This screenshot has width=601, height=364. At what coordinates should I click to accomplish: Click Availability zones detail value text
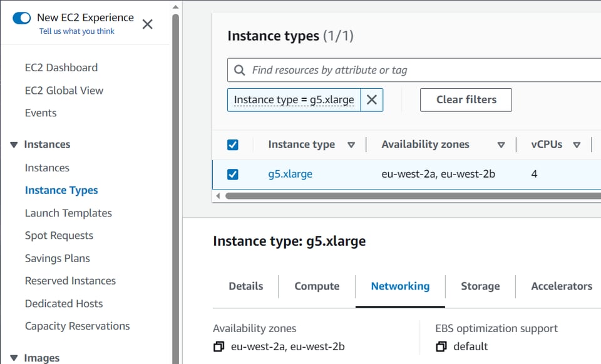click(x=288, y=346)
